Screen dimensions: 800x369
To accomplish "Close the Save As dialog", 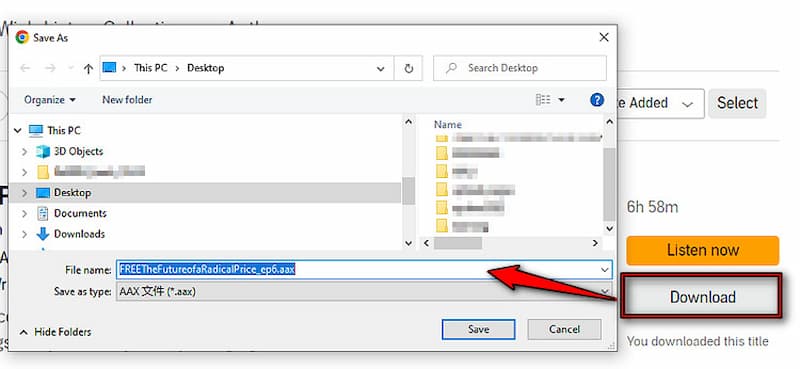I will point(604,37).
